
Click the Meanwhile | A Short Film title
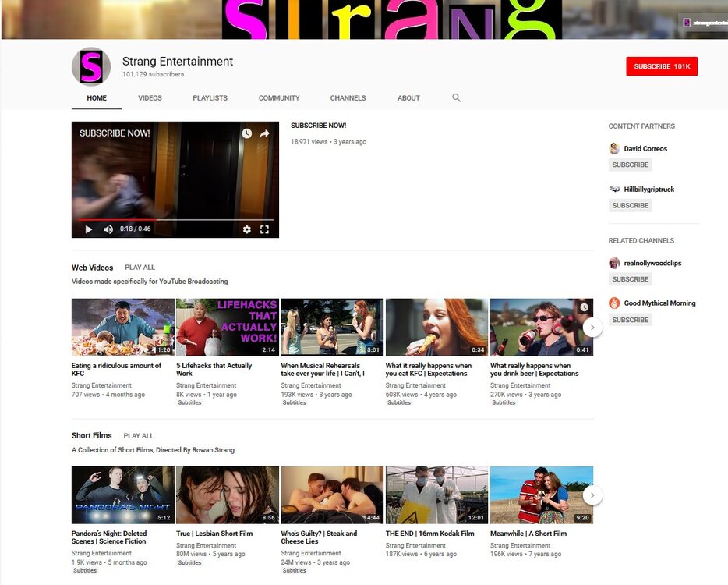(528, 534)
